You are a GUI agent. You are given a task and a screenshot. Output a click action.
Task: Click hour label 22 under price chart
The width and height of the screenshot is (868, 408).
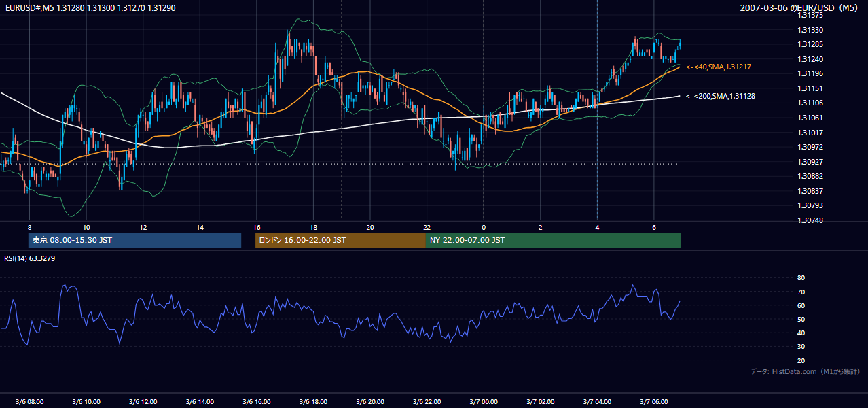point(427,227)
